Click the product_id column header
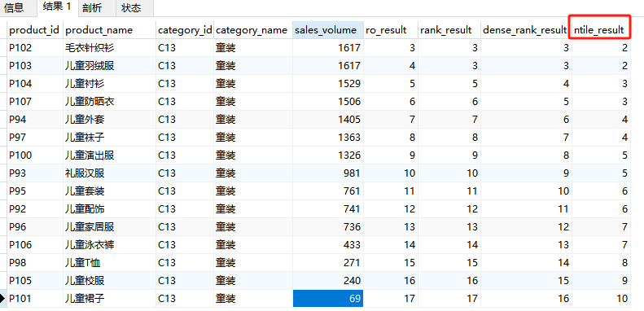644x311 pixels. [35, 30]
